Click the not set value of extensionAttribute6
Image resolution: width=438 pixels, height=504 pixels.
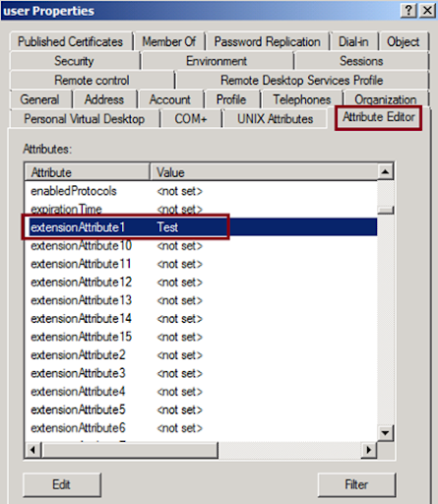[180, 428]
